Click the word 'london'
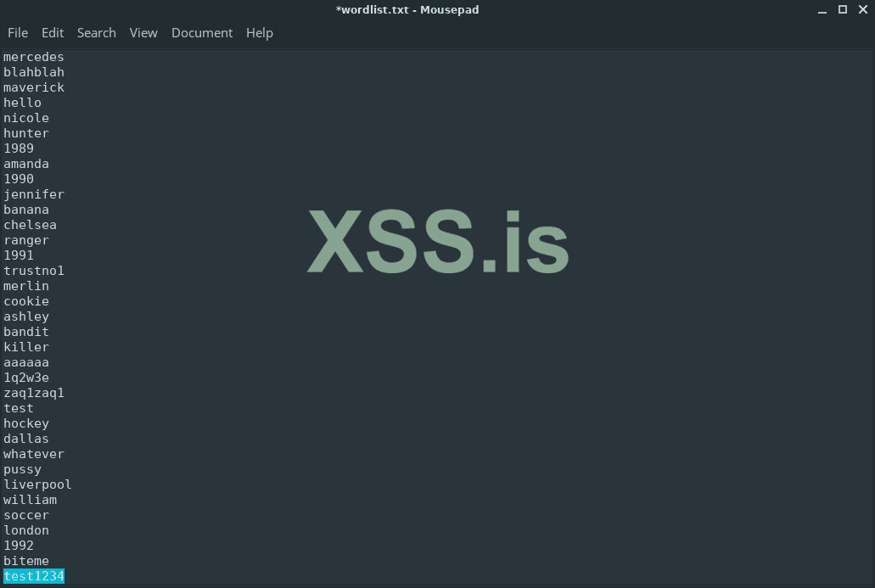Screen dimensions: 875x588 click(x=26, y=530)
